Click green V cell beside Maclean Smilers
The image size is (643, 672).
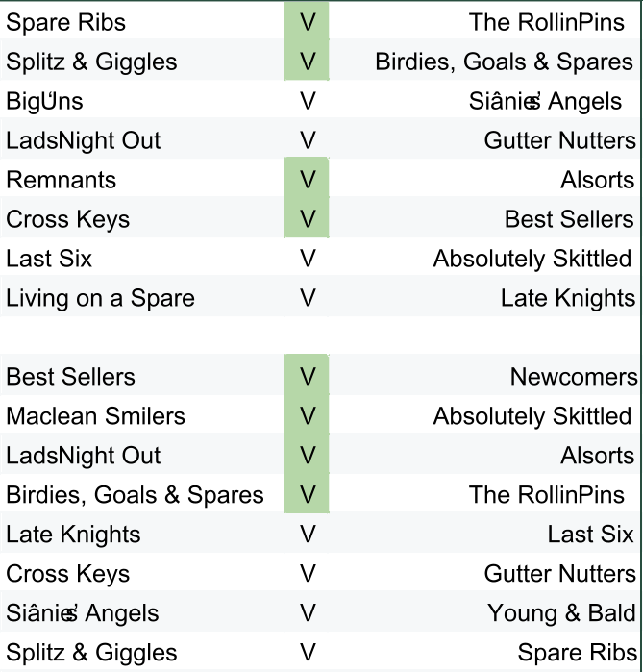click(x=307, y=416)
